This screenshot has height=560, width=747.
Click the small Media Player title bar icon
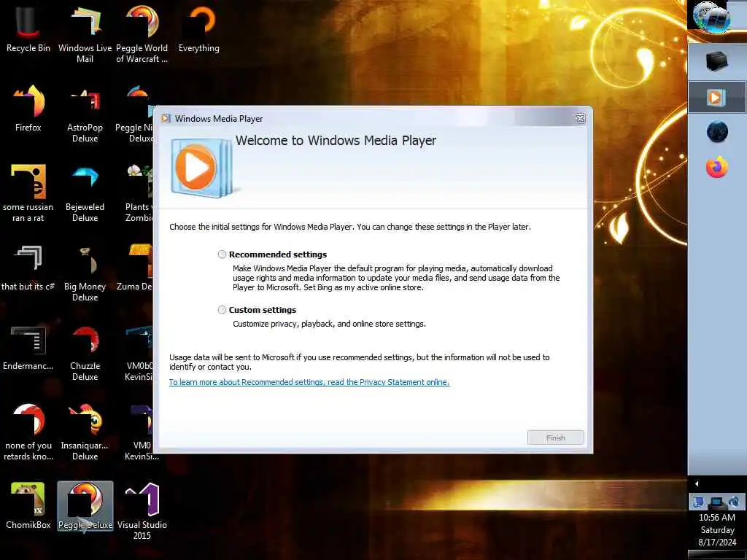[166, 118]
